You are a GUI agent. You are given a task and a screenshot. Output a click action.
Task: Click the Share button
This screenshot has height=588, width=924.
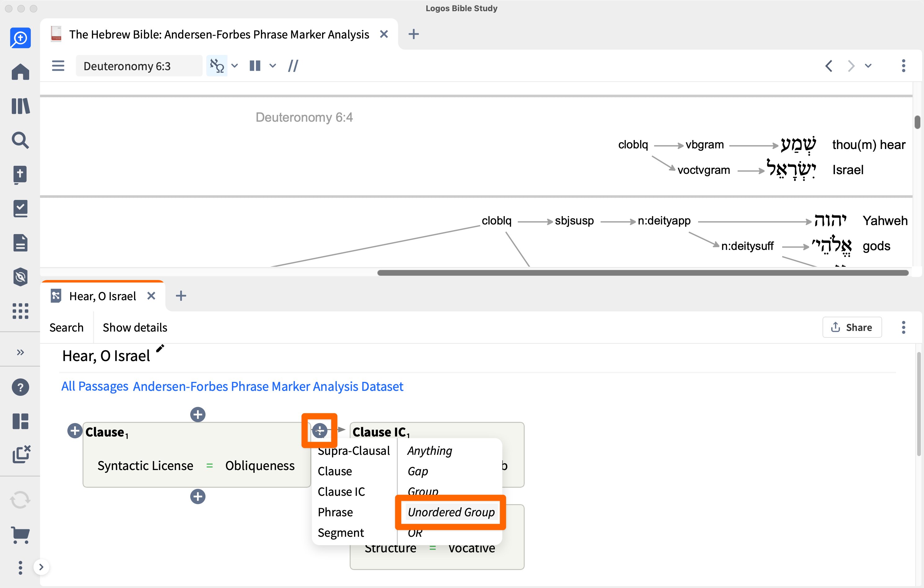click(x=852, y=327)
